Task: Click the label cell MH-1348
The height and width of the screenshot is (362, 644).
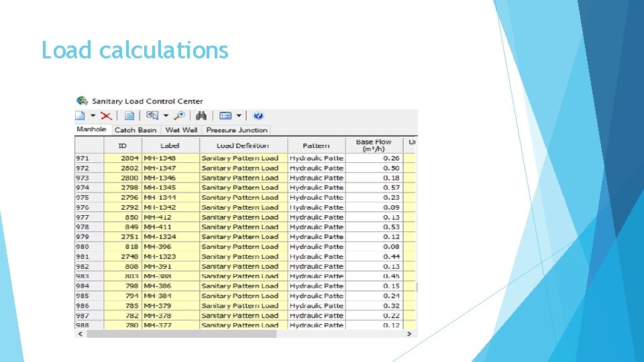Action: coord(170,158)
